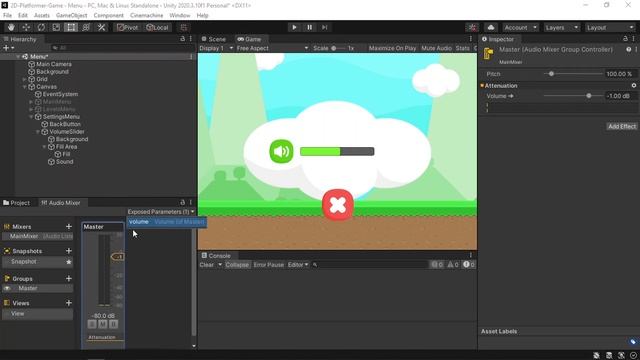
Task: Select the Sound object in Hierarchy
Action: 64,162
